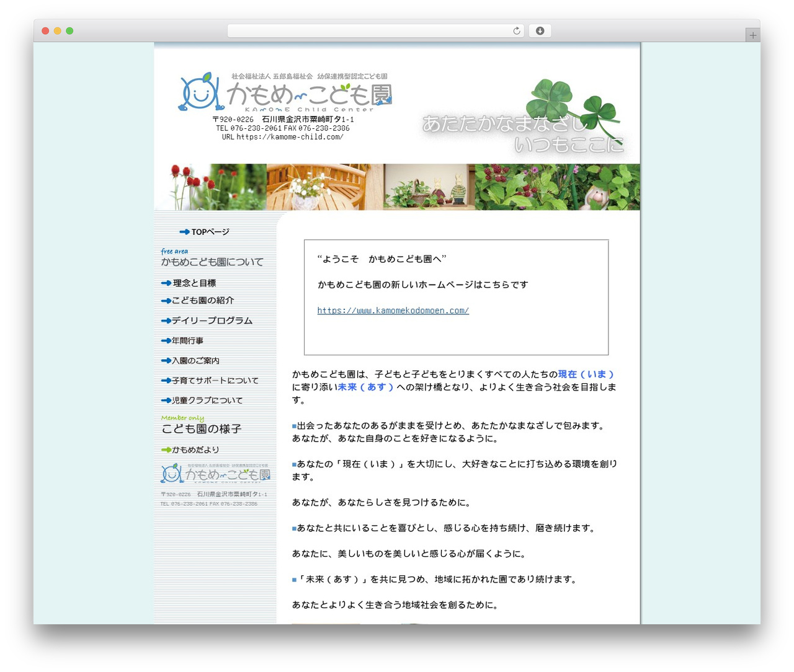This screenshot has height=672, width=794.
Task: Go to the TOPページ menu item
Action: pos(205,232)
